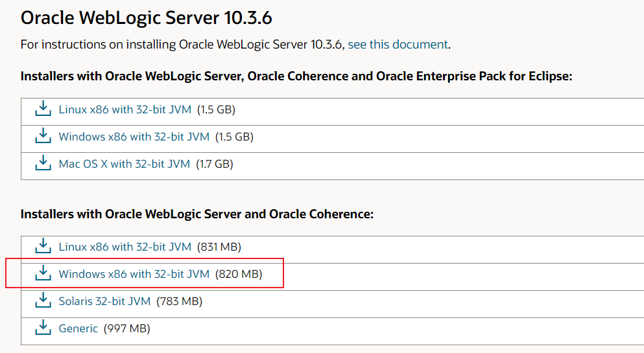Click the Enterprise Pack for Eclipse installers heading
Viewport: 644px width, 353px height.
tap(296, 76)
